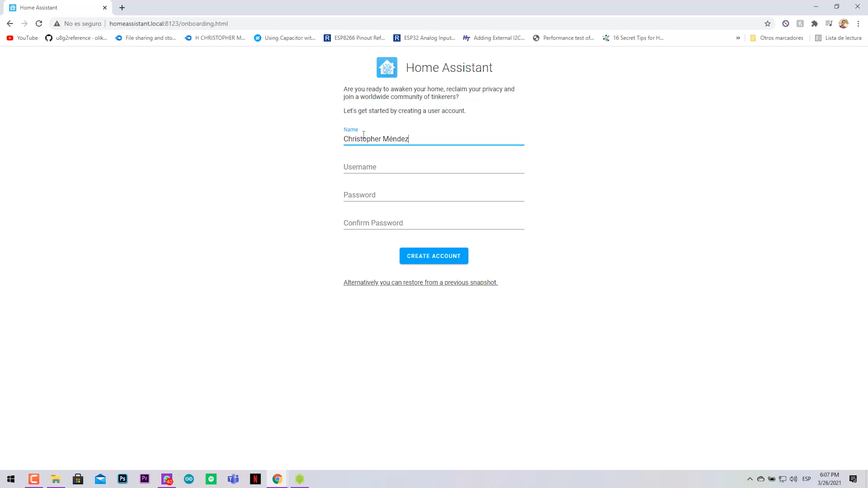Reload the page with refresh icon
The width and height of the screenshot is (868, 488).
pos(39,23)
